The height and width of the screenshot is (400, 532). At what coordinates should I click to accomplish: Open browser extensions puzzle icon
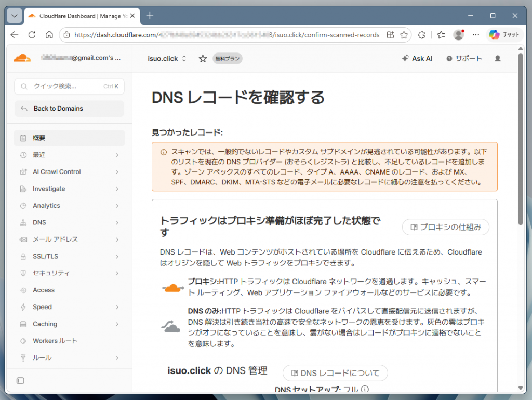(x=421, y=35)
